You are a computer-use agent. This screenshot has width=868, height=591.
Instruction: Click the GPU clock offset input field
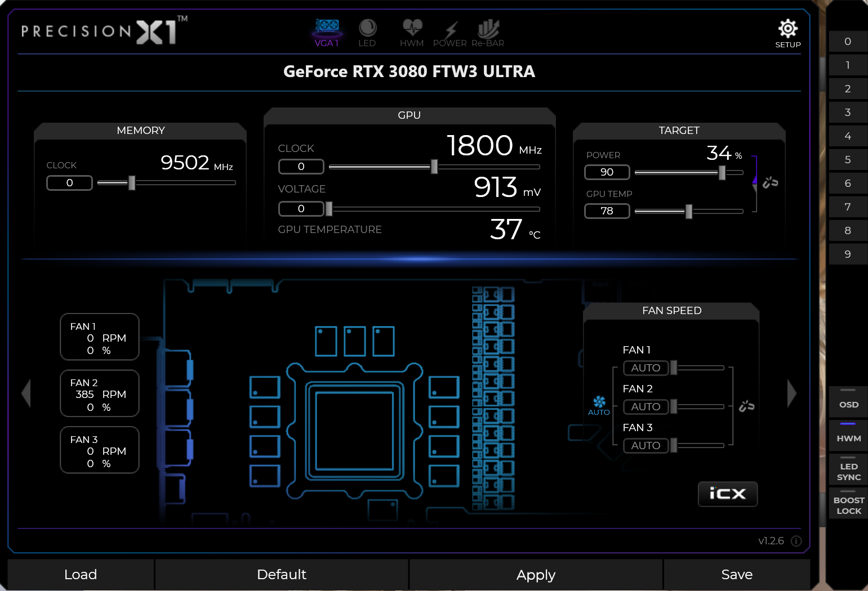coord(301,167)
